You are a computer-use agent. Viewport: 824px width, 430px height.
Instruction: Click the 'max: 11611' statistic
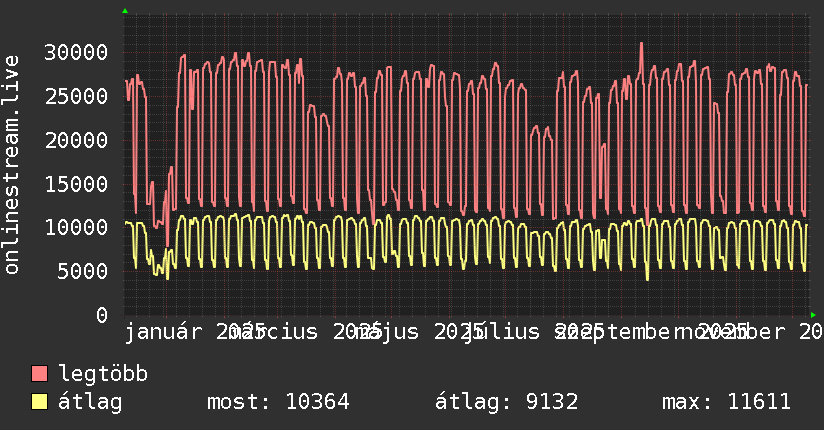[726, 402]
